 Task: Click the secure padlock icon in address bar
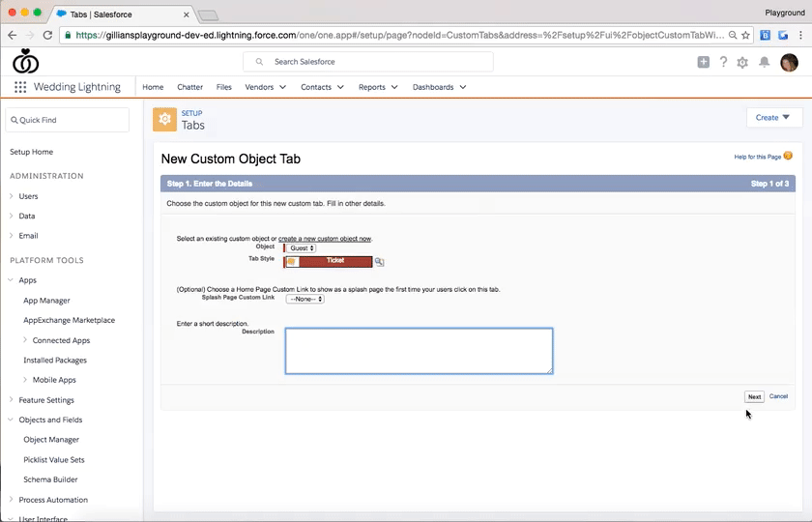68,35
